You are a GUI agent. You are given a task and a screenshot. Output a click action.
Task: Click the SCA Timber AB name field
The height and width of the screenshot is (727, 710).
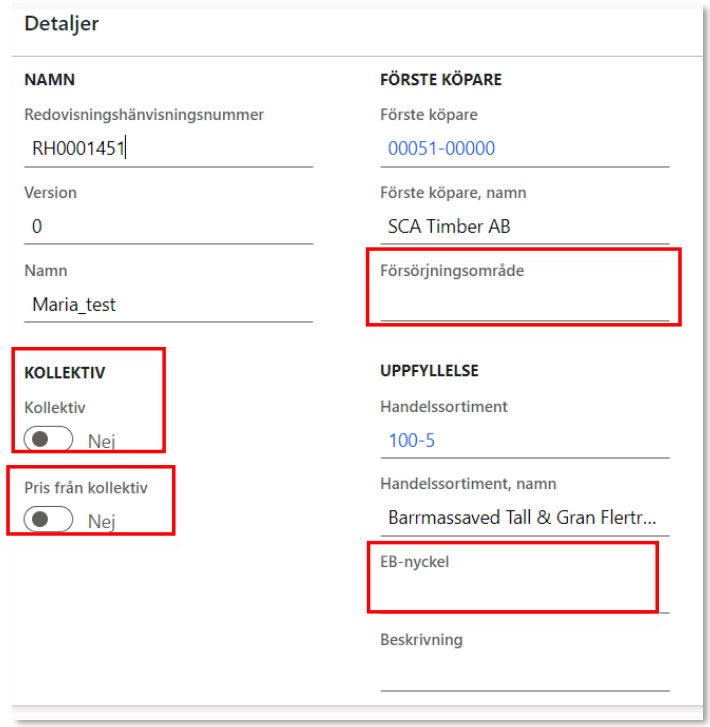(524, 226)
